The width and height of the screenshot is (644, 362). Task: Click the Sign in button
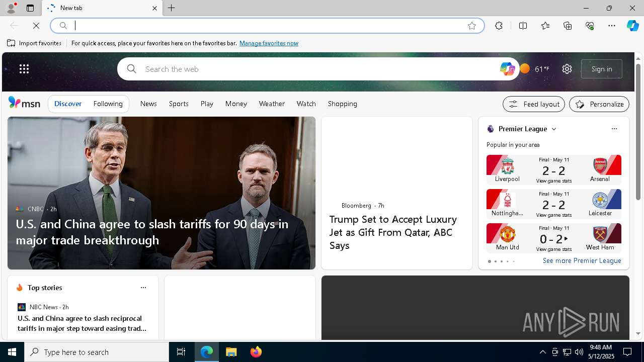602,69
